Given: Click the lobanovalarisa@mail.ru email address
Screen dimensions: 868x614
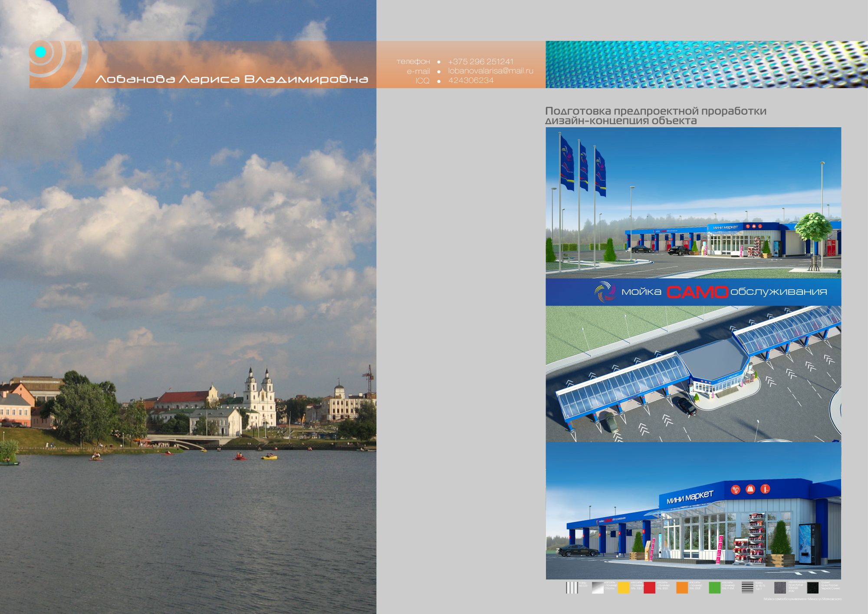Looking at the screenshot, I should coord(490,71).
